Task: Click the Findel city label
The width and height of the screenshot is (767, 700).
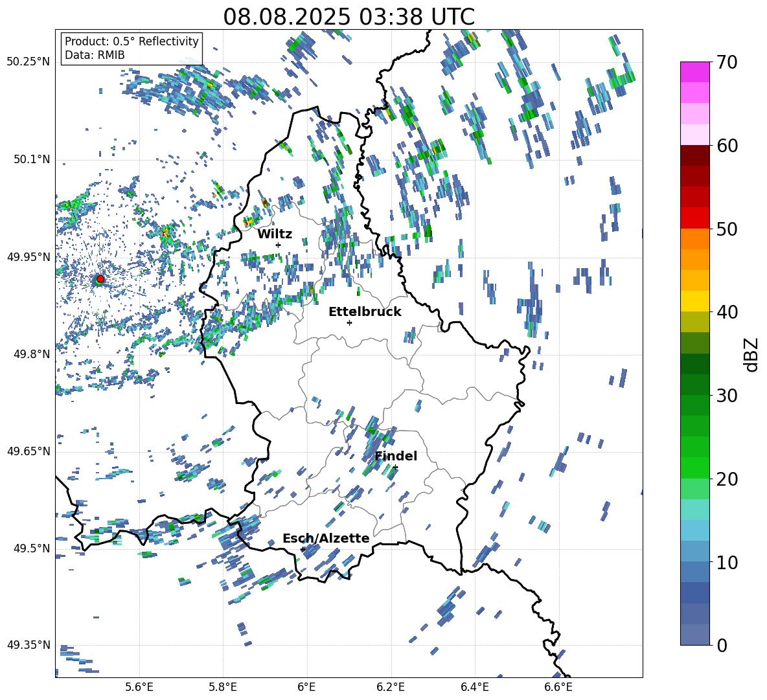Action: 396,456
